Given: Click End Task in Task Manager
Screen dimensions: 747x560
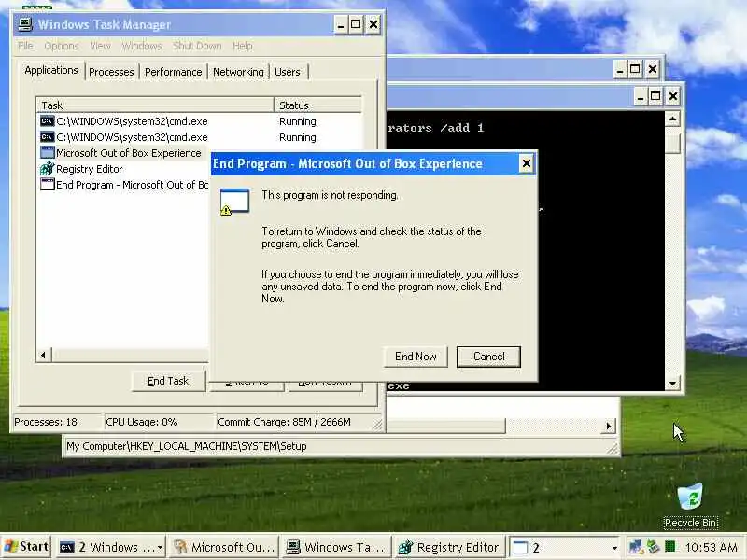Looking at the screenshot, I should [x=168, y=381].
